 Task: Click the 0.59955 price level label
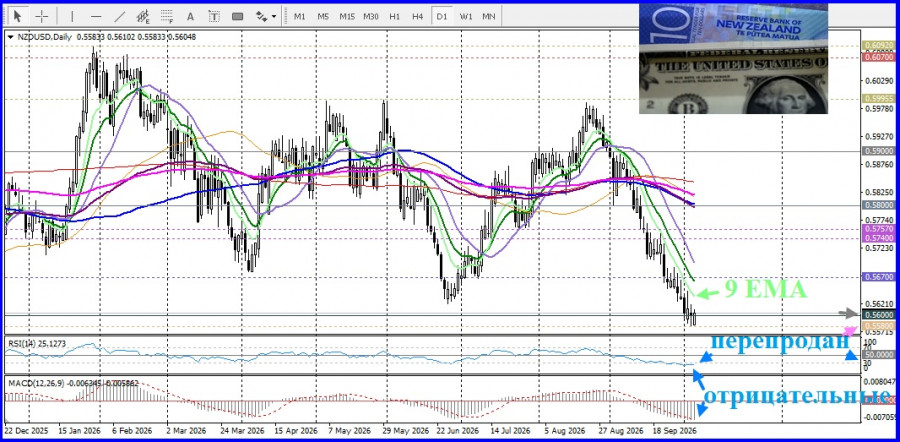tap(878, 98)
